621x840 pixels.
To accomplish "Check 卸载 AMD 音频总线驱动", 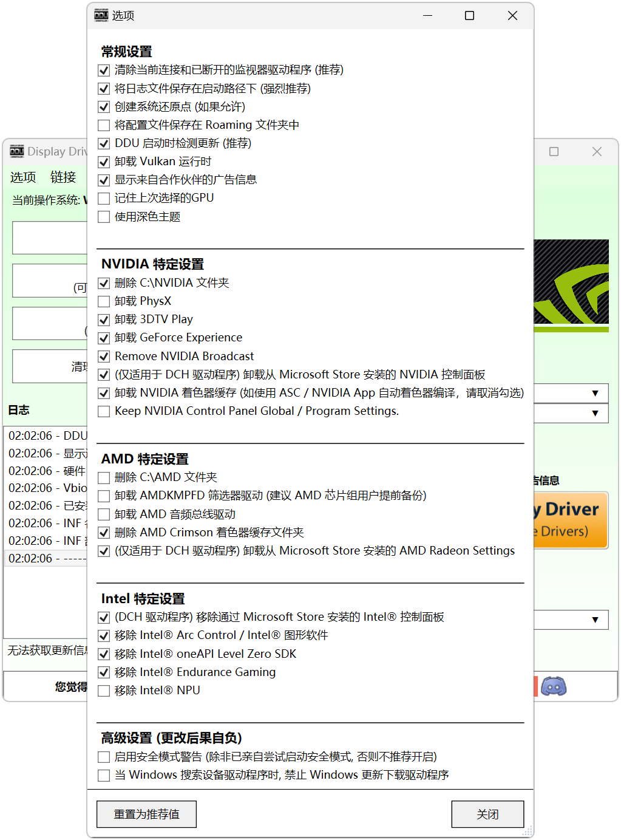I will point(104,514).
